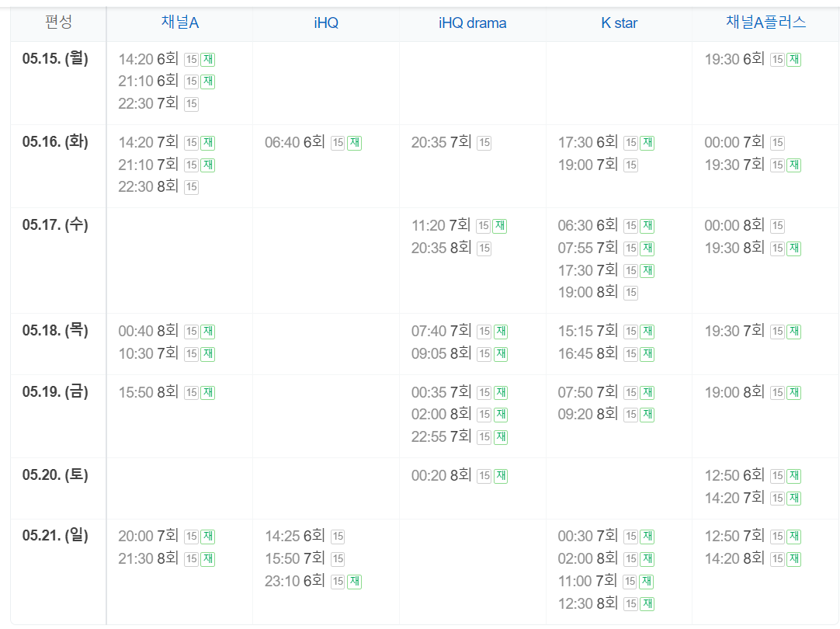Click iHQ drama 11:20 7회 on 05.17
Image resolution: width=840 pixels, height=629 pixels.
coord(442,225)
